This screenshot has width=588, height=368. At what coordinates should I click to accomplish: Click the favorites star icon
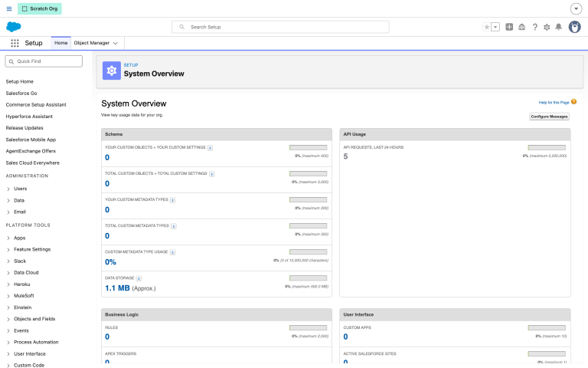coord(487,27)
